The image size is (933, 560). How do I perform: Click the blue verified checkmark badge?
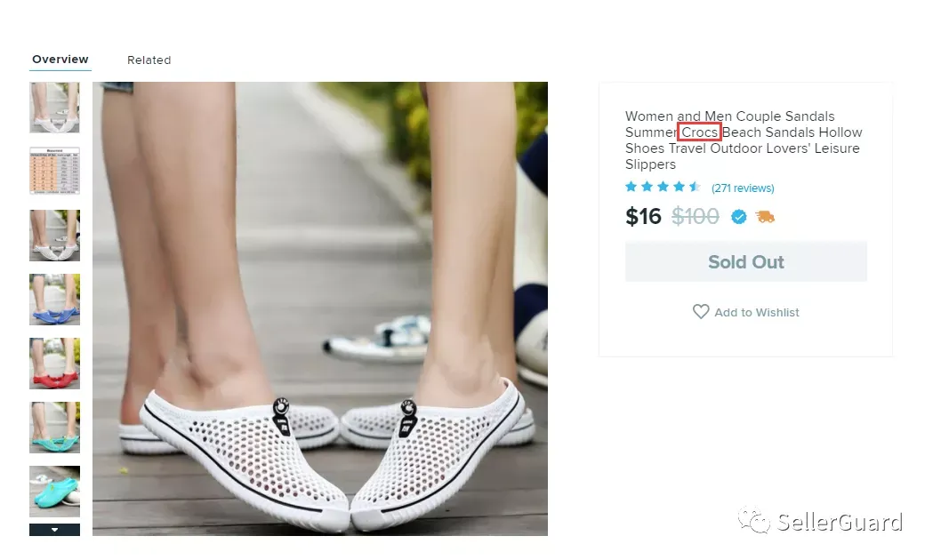click(x=738, y=217)
